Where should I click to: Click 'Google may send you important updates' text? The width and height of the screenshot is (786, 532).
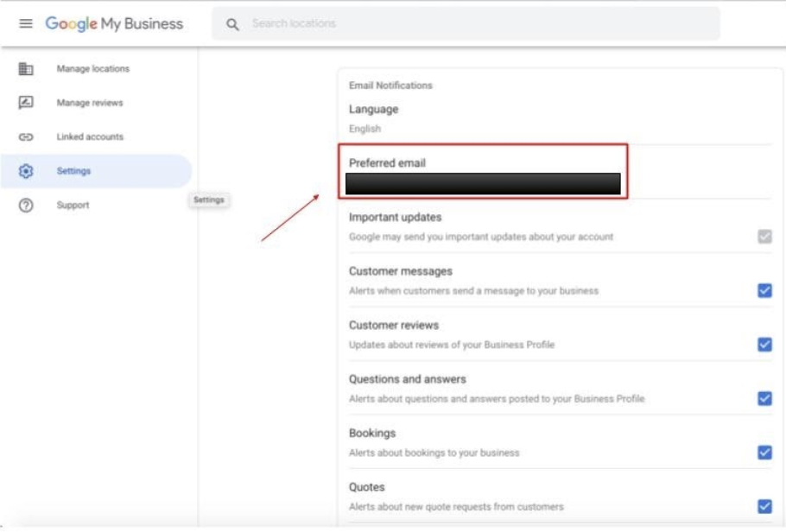[481, 237]
